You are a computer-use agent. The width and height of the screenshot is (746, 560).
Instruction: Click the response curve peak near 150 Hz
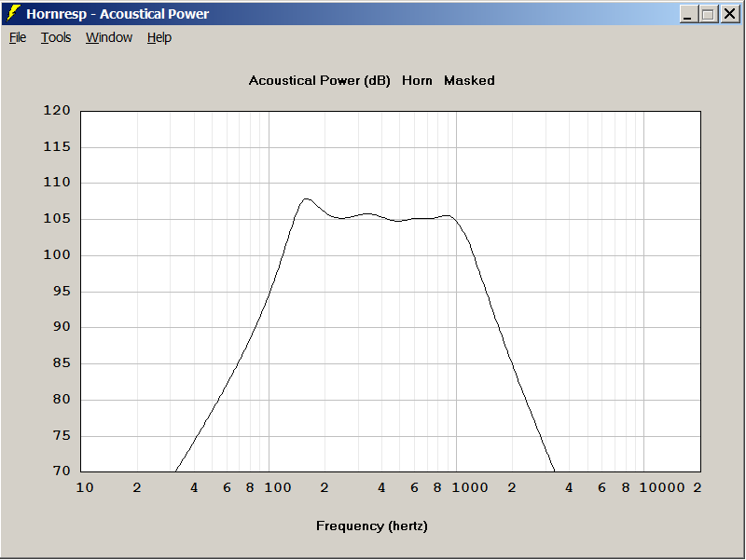(x=306, y=199)
